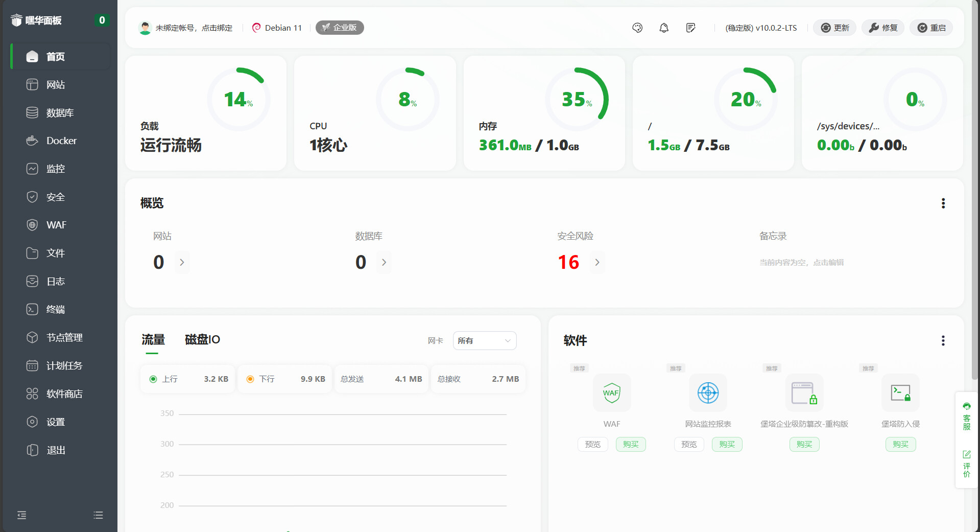Click the sidebar list toggle at bottom

pos(98,515)
